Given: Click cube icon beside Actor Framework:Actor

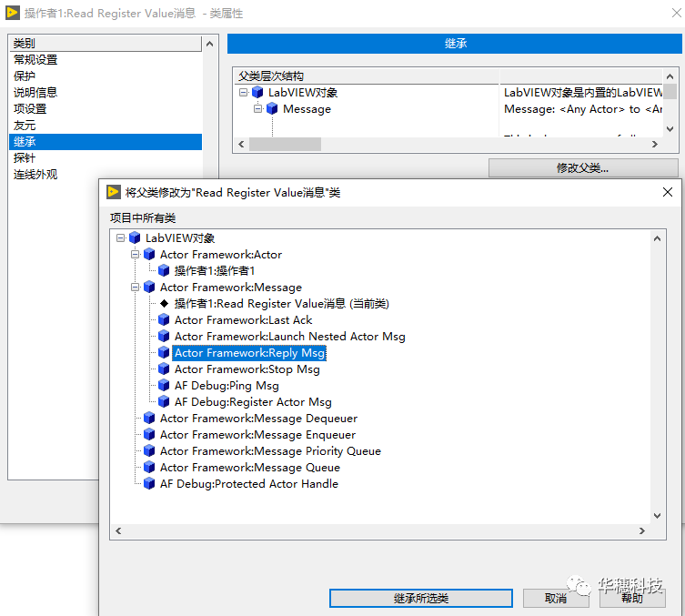Looking at the screenshot, I should [x=149, y=254].
